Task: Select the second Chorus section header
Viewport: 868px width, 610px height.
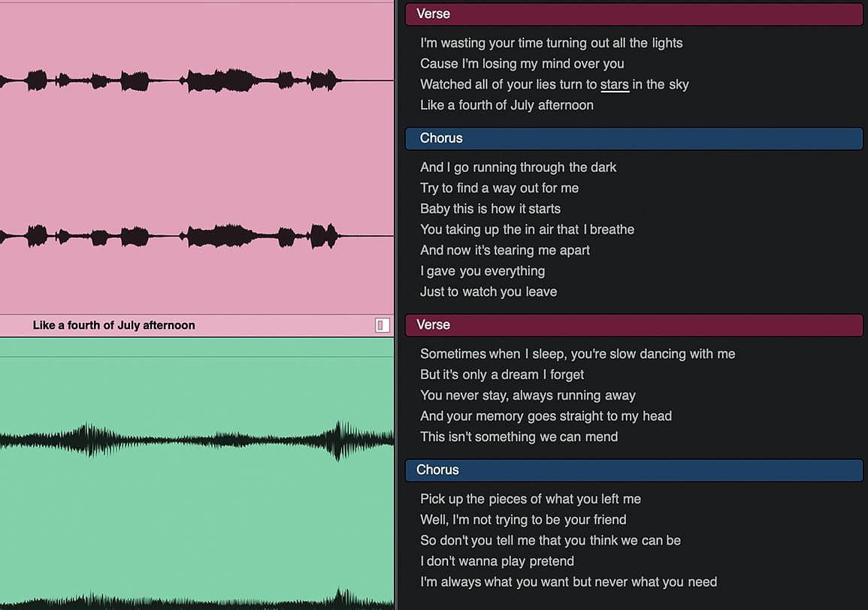Action: (634, 470)
